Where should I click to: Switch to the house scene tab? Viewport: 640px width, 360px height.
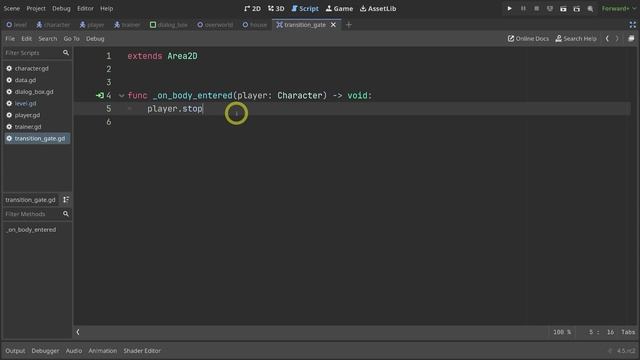(255, 24)
